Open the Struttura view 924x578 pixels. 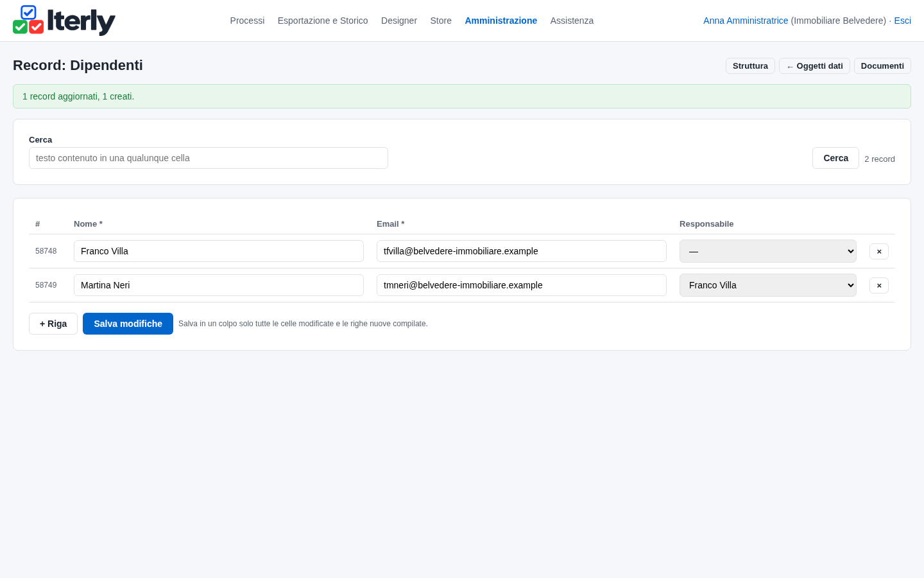point(750,66)
